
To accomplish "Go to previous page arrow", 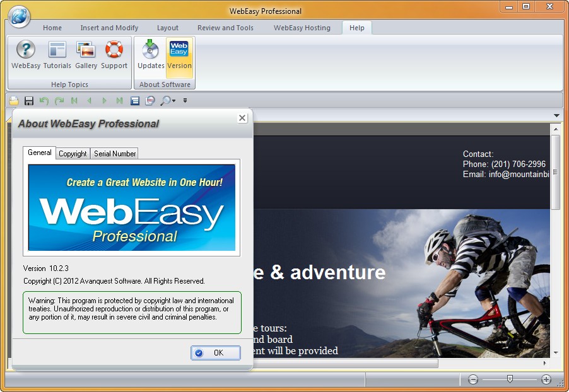I will [90, 100].
